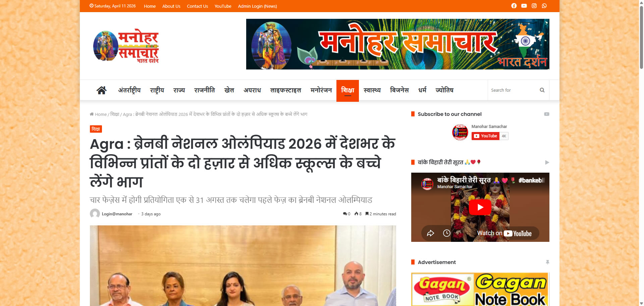The width and height of the screenshot is (644, 306).
Task: Open the ज्योतिष menu item
Action: click(444, 90)
